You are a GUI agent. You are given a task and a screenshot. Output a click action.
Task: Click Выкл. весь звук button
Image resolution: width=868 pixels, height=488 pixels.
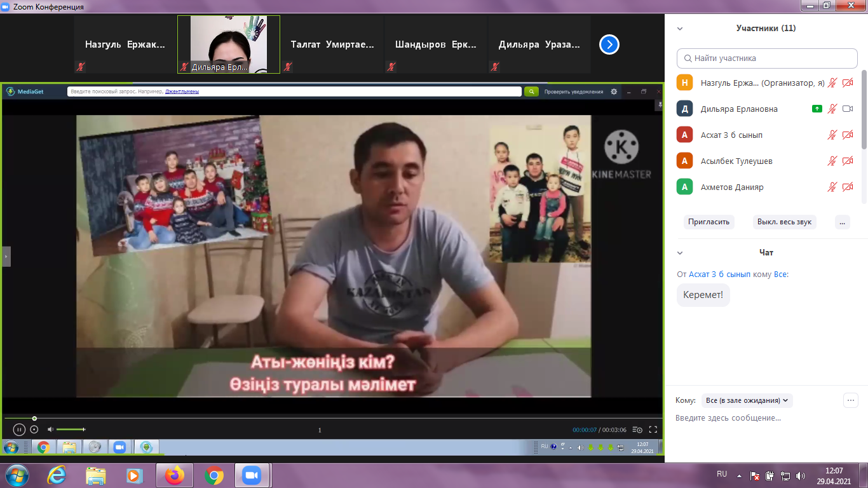point(784,222)
